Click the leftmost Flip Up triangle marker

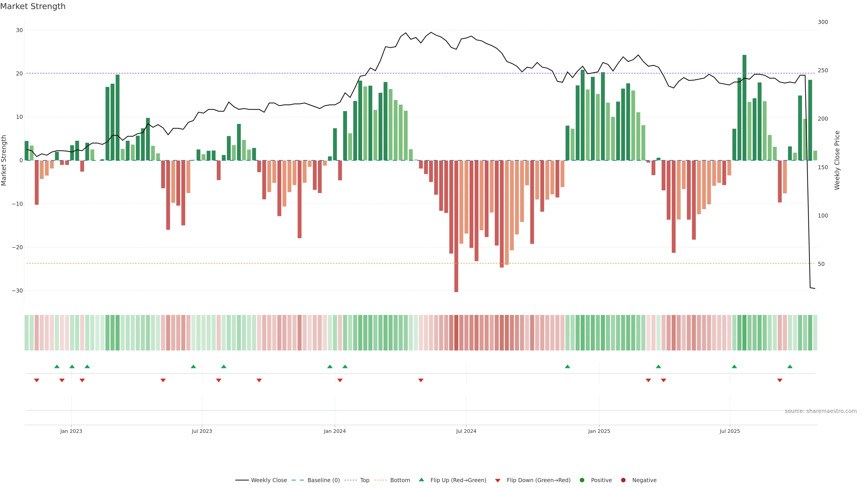click(x=57, y=366)
